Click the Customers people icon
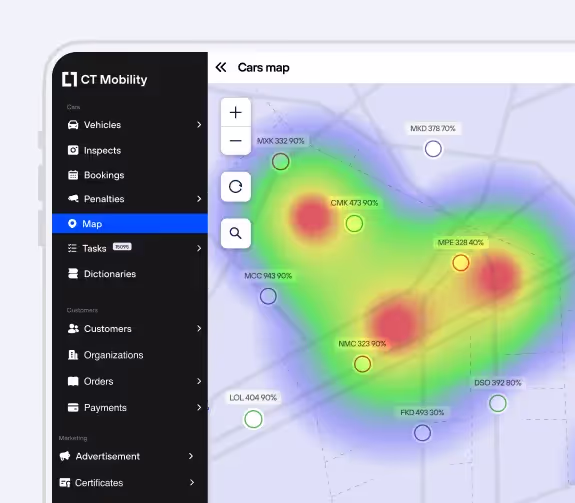The height and width of the screenshot is (503, 575). coord(73,328)
